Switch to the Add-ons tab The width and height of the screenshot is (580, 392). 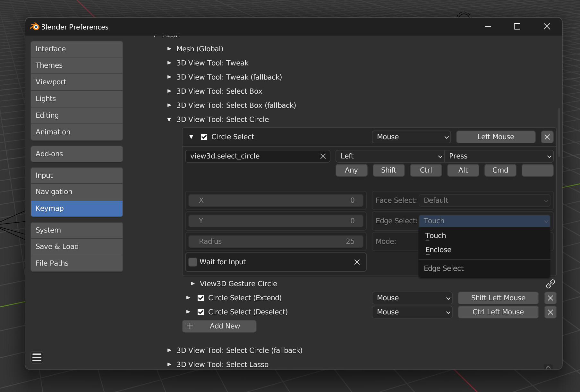tap(77, 154)
